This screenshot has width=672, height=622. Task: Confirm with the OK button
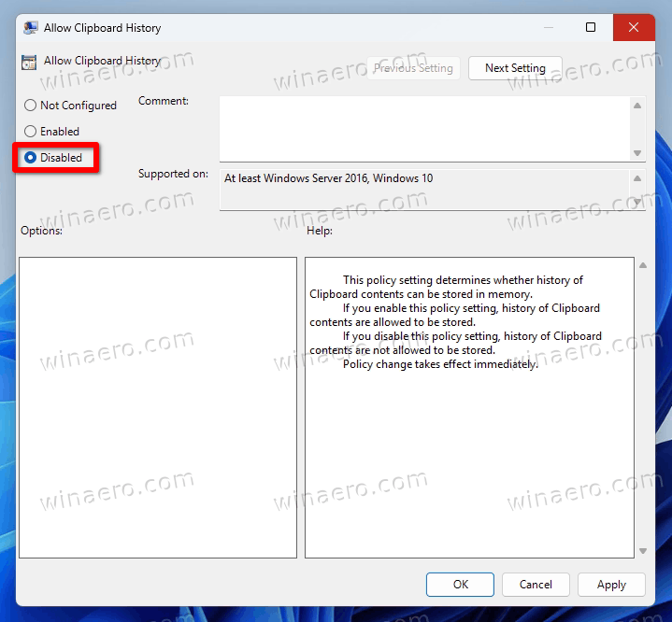point(460,585)
